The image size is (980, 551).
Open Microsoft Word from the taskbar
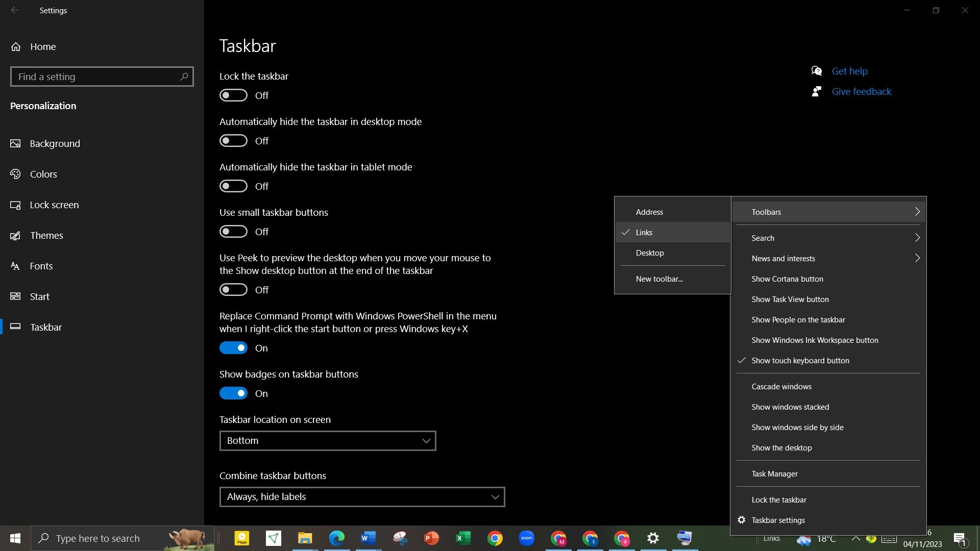pos(368,538)
